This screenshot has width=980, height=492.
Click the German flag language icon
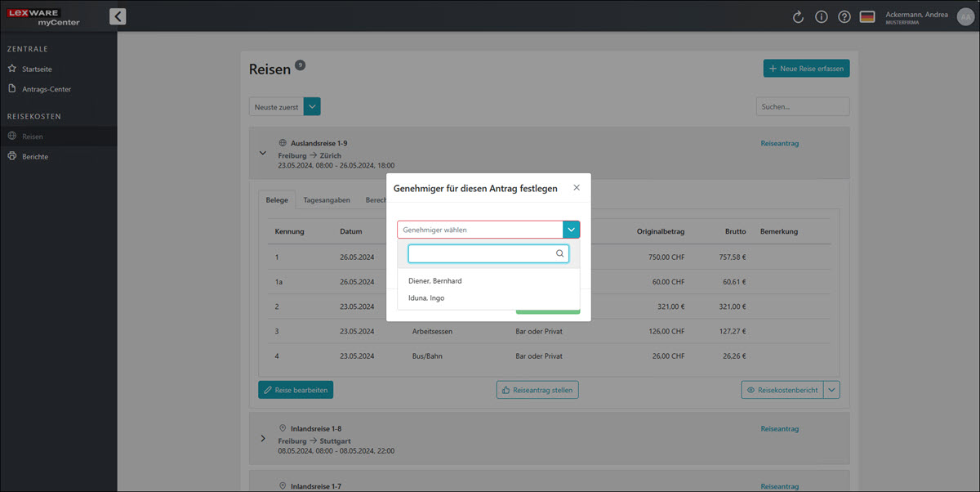pos(867,17)
